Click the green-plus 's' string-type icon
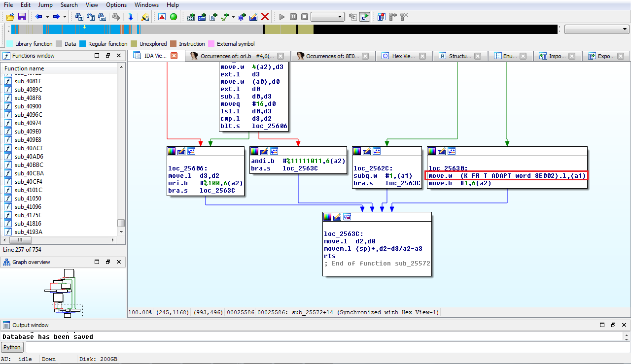This screenshot has width=631, height=364. coord(225,17)
